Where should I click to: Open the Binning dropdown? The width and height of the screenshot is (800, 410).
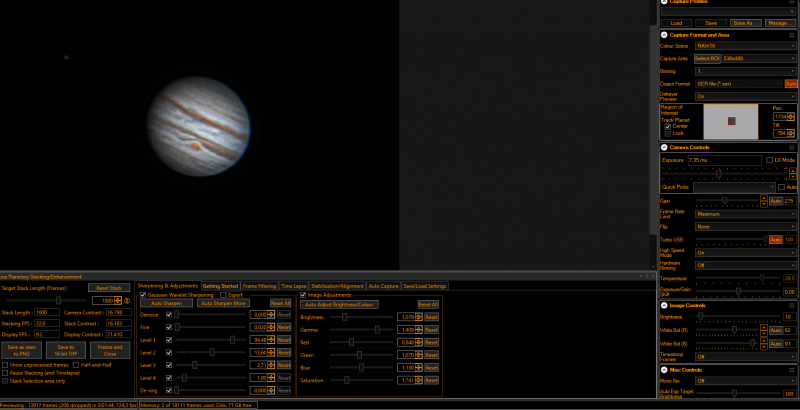click(x=745, y=71)
